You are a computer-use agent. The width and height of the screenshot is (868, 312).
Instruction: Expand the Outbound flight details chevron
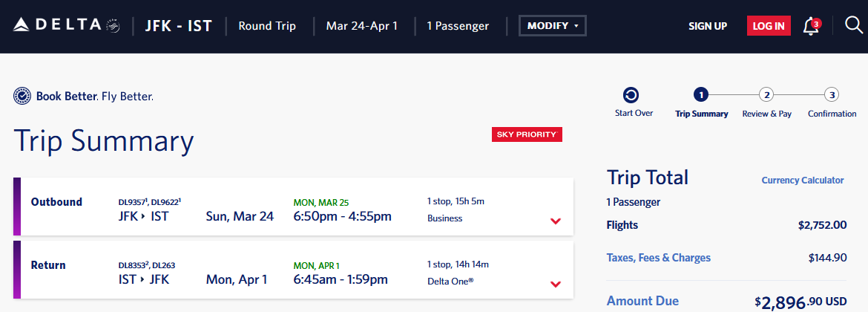click(556, 221)
